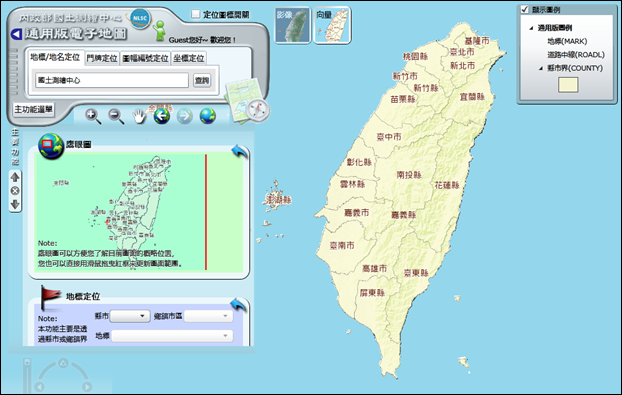Click the county boundary legend color swatch
This screenshot has width=622, height=395.
tap(568, 84)
